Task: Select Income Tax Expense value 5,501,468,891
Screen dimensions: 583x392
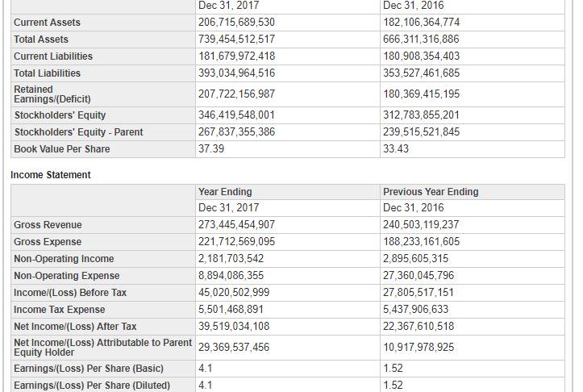Action: [x=231, y=310]
